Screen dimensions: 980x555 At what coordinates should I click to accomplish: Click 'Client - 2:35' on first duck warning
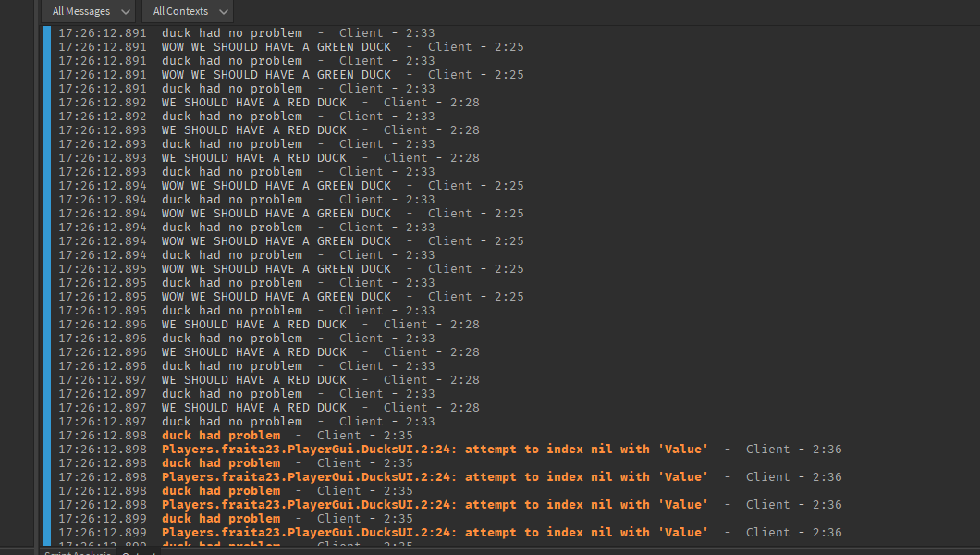pos(364,436)
